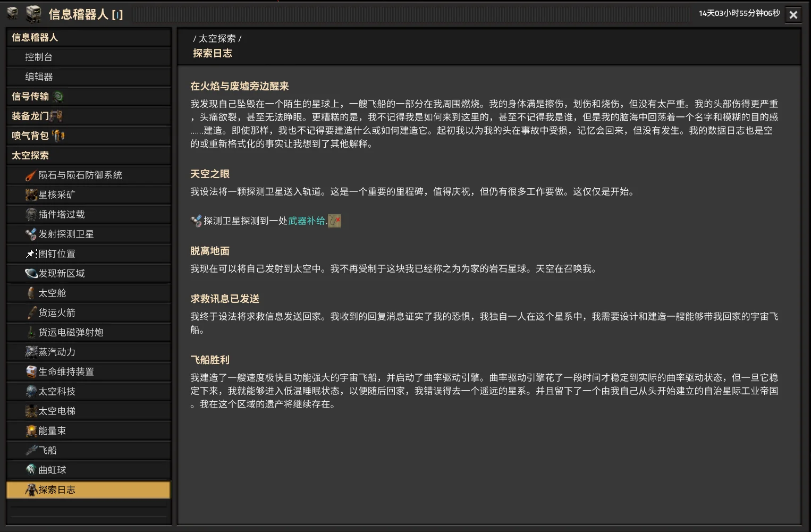This screenshot has height=532, width=811.
Task: Click the 发射探测卫星 satellite icon
Action: pyautogui.click(x=31, y=234)
